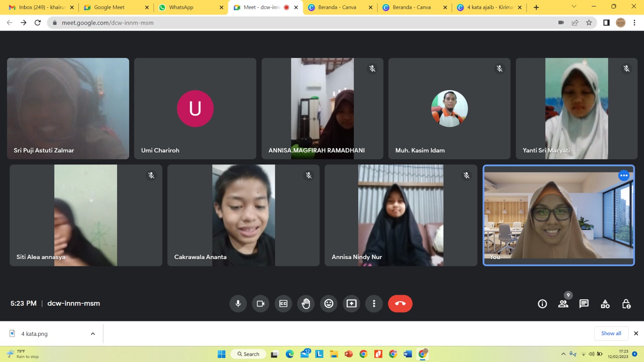Screen dimensions: 644x362
Task: Open the emoji reactions button
Action: point(329,304)
